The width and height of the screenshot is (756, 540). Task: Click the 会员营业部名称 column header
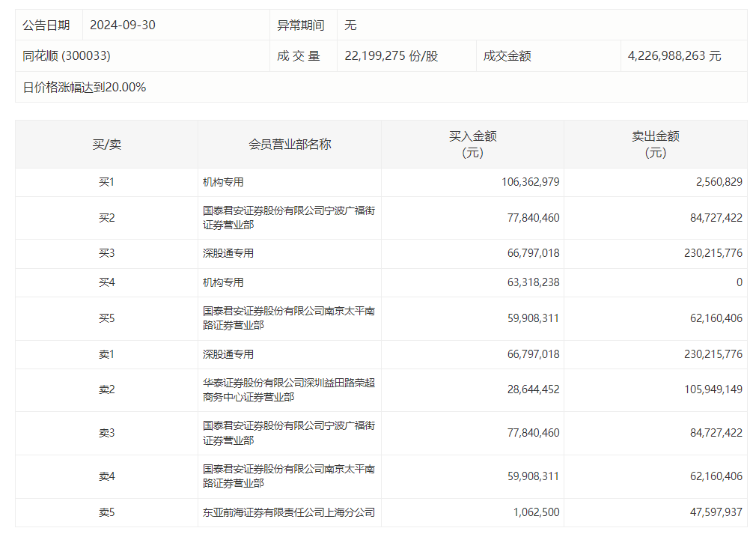290,145
